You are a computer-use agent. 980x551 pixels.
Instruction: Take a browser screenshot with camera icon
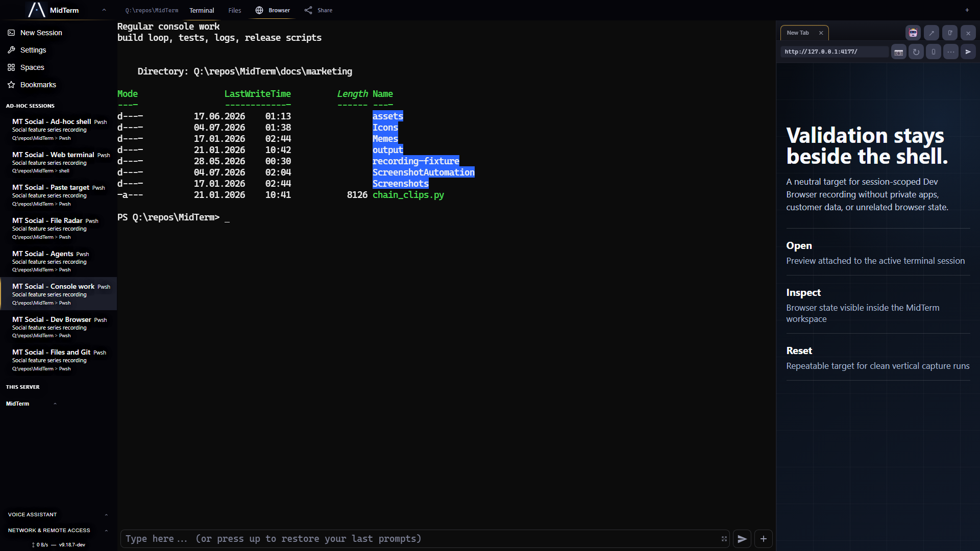pyautogui.click(x=899, y=52)
